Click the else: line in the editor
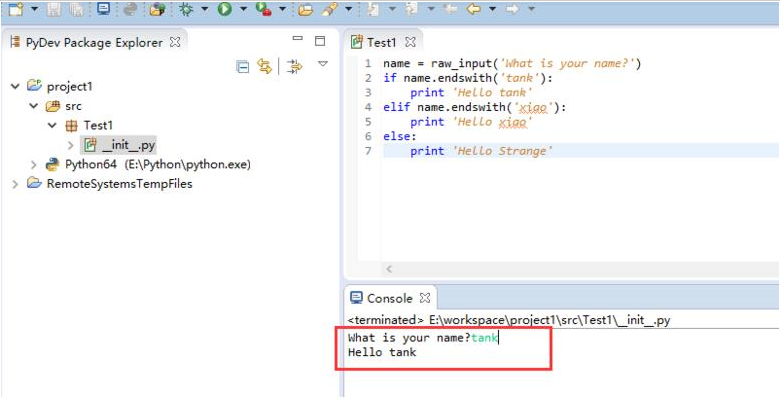This screenshot has height=401, width=780. [400, 136]
